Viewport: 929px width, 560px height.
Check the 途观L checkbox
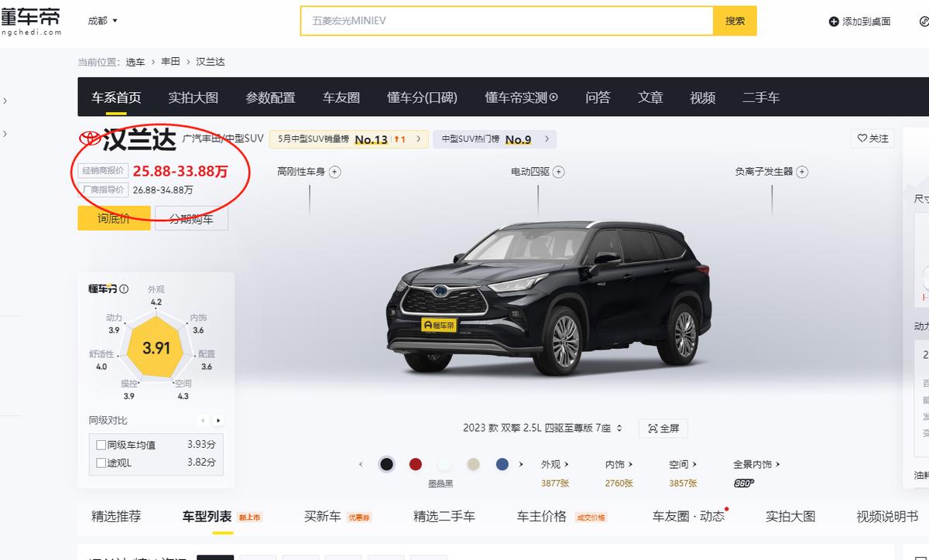click(x=101, y=463)
